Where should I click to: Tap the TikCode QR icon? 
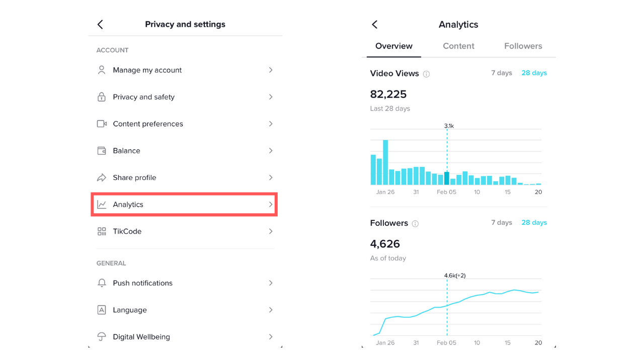click(102, 231)
